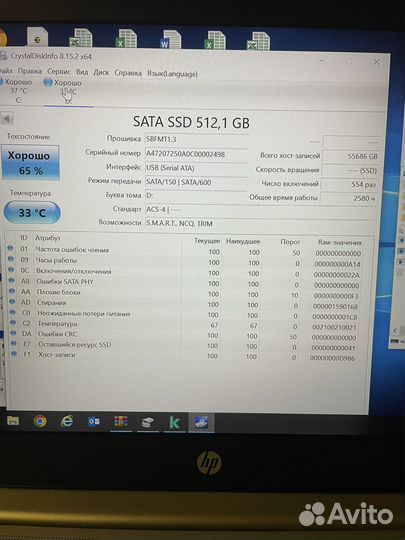Click status dot for Включения/отключения row
The width and height of the screenshot is (405, 540).
[x=11, y=270]
